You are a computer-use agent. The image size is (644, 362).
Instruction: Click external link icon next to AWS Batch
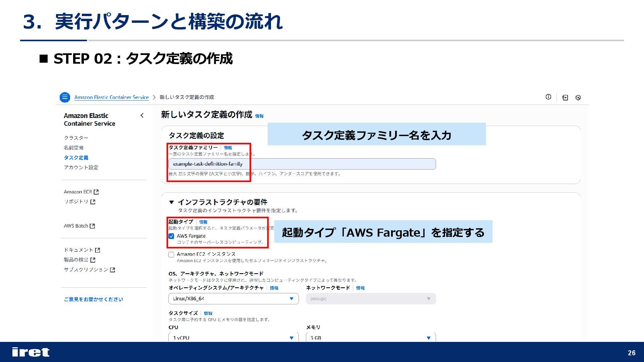coord(92,226)
